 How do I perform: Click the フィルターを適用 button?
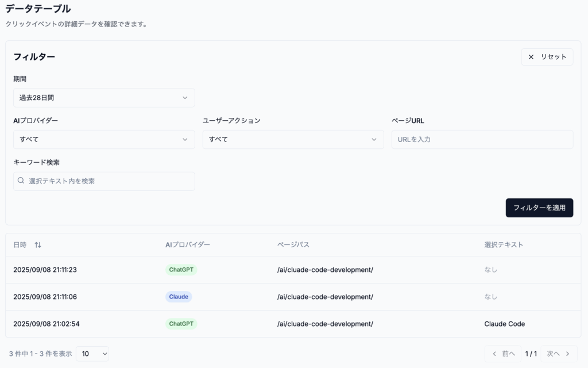(x=539, y=208)
